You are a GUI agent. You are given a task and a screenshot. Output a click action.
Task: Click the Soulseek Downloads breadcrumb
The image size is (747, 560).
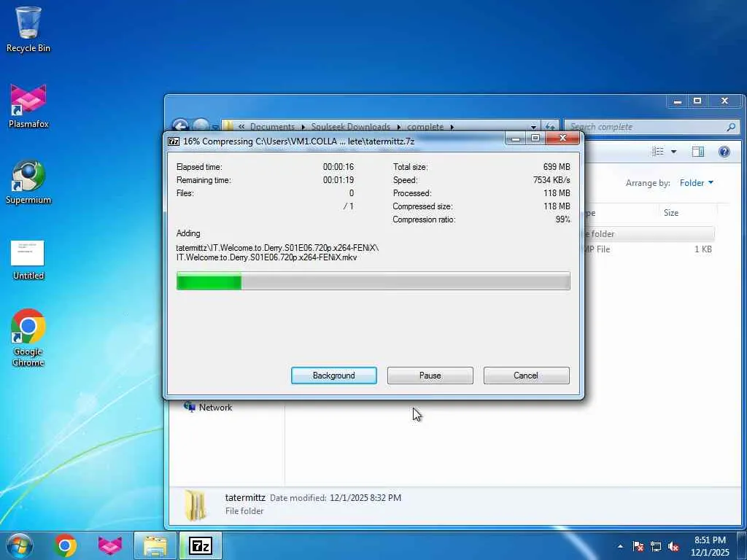[351, 127]
